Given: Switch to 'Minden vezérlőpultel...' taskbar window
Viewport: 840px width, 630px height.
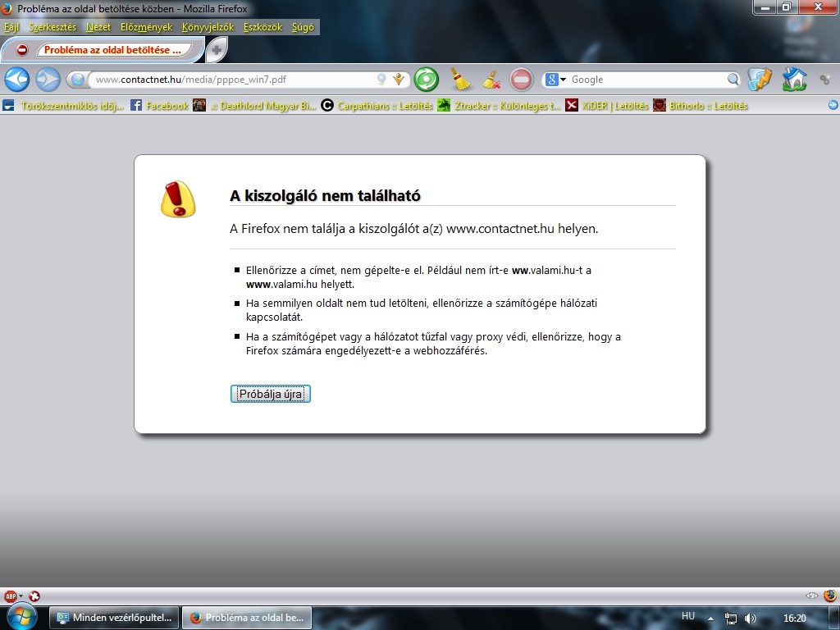Looking at the screenshot, I should coord(114,618).
